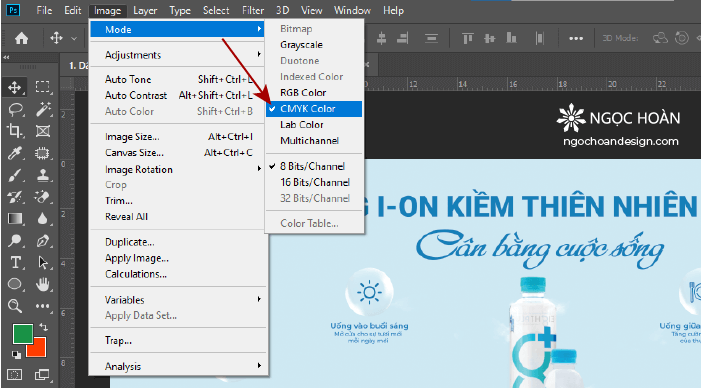Open the Window menu
The height and width of the screenshot is (388, 701).
[352, 10]
